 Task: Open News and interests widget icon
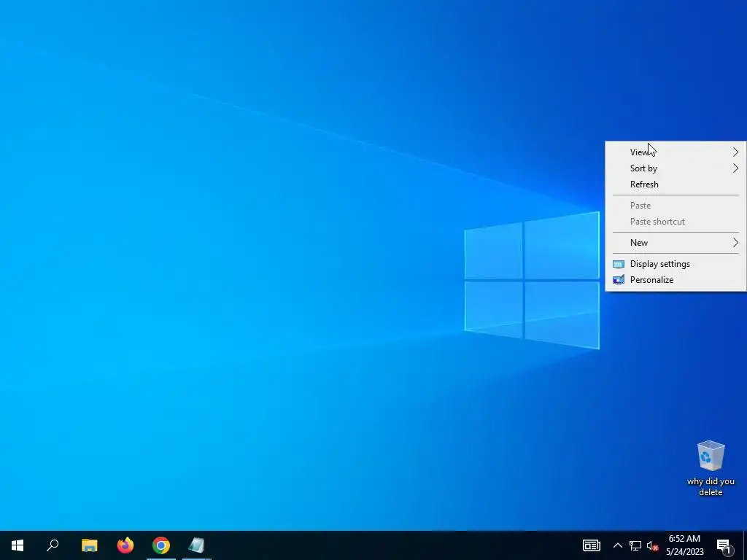(591, 545)
